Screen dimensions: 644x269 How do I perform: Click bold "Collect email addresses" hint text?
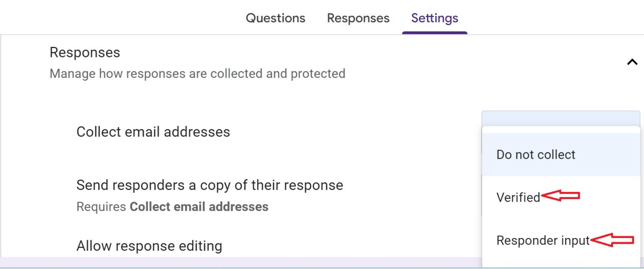(x=199, y=207)
